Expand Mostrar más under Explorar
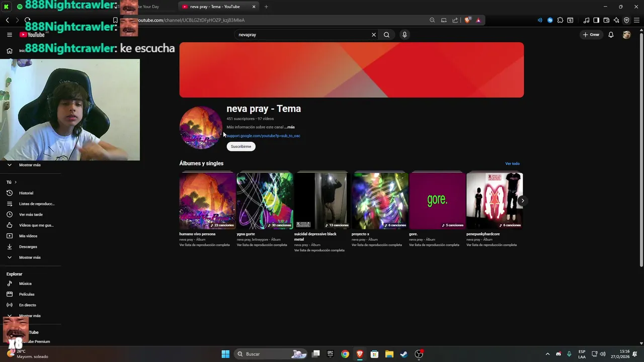The image size is (644, 362). pos(30,316)
